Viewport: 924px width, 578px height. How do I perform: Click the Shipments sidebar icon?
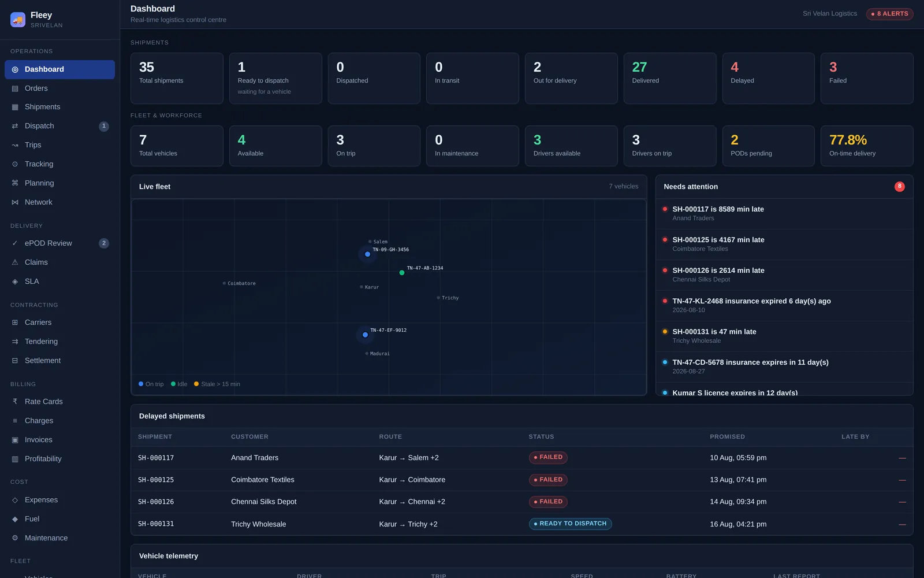click(15, 107)
